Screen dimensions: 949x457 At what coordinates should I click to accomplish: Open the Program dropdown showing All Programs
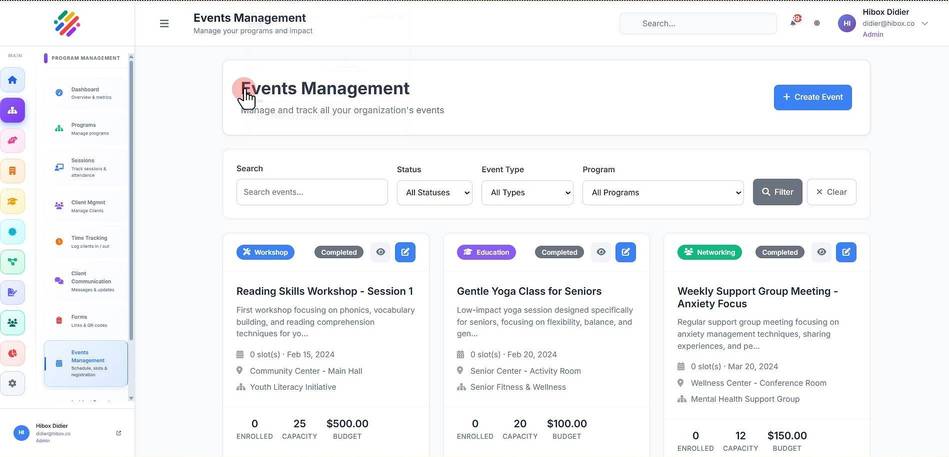[663, 192]
